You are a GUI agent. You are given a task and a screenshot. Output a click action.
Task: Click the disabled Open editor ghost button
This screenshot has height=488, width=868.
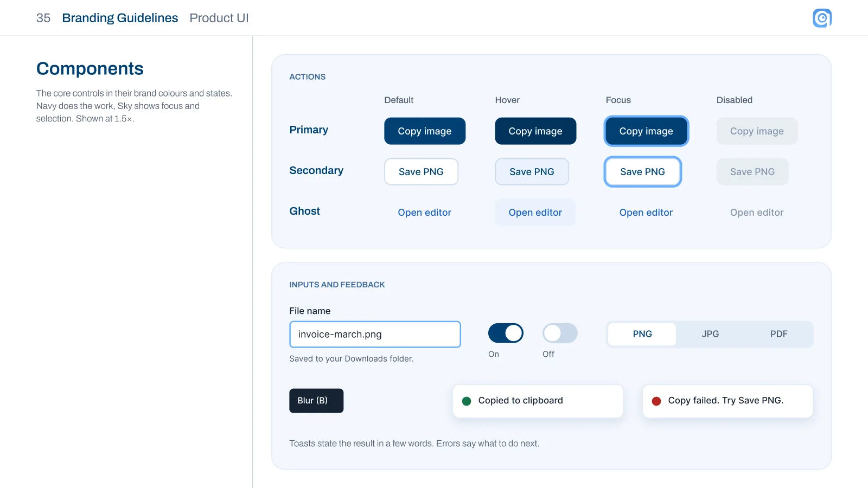click(757, 213)
